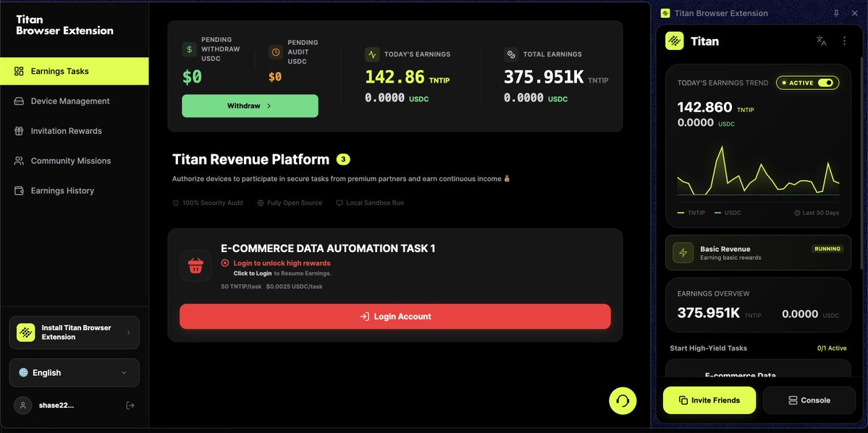Expand the Install Titan Browser Extension chevron
The height and width of the screenshot is (433, 868).
click(128, 332)
